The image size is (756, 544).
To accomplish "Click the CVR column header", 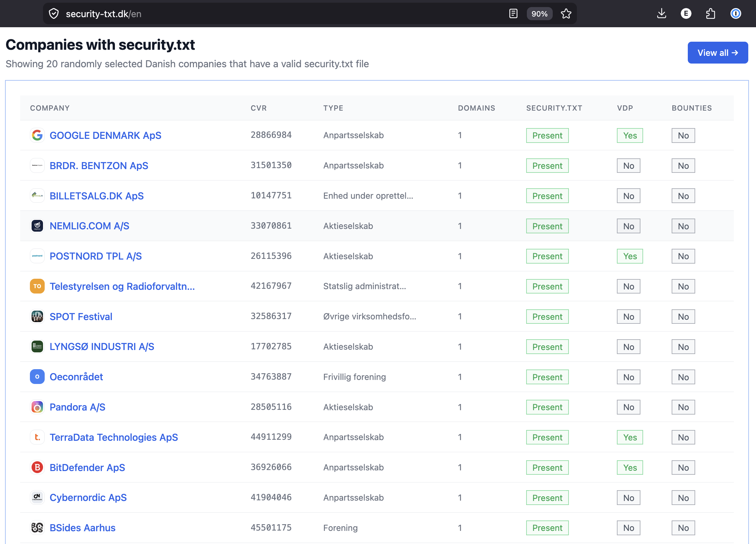I will (x=259, y=108).
